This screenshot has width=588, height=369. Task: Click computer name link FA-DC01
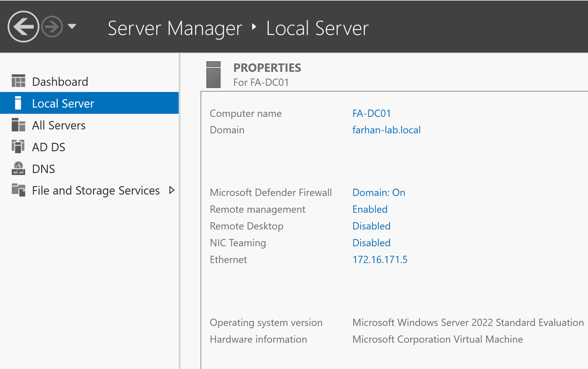[372, 113]
